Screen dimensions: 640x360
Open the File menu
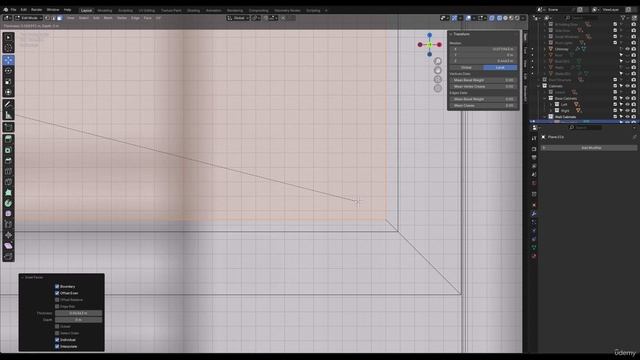point(13,9)
